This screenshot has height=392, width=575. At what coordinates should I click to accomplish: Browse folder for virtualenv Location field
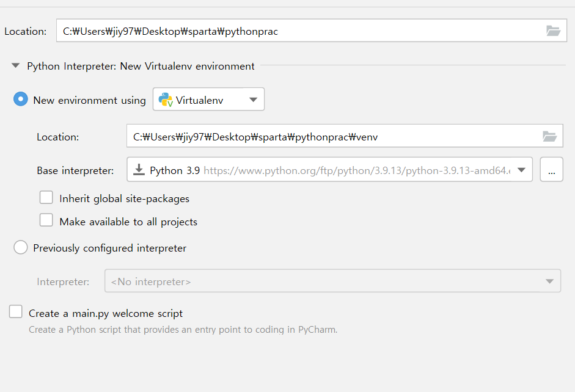pos(549,136)
